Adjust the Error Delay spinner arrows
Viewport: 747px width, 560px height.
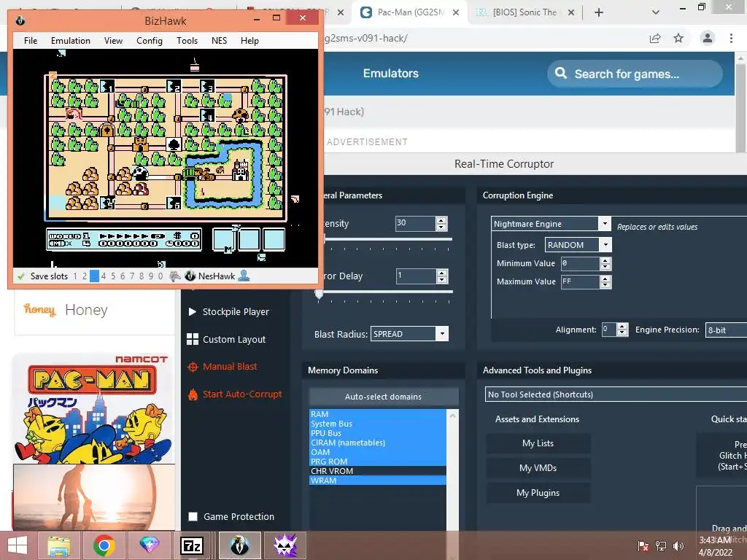(x=441, y=276)
